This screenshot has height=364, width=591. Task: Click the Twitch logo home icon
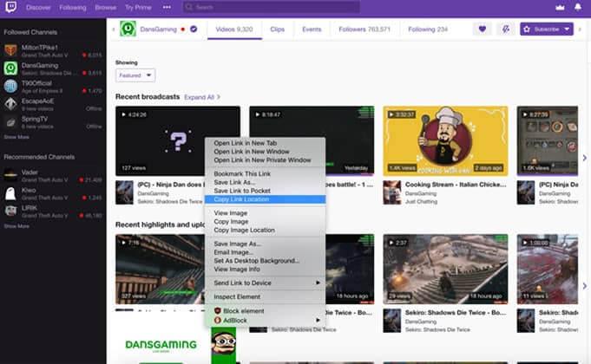(x=10, y=7)
